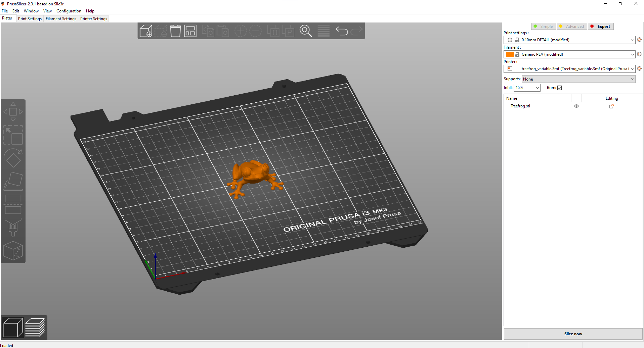644x348 pixels.
Task: Open the File menu
Action: tap(5, 11)
